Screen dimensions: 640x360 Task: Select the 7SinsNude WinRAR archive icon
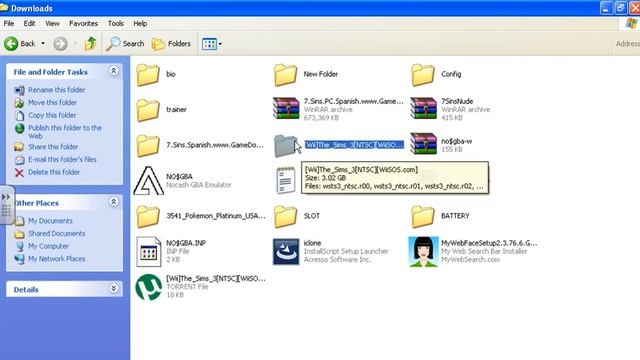(x=423, y=109)
